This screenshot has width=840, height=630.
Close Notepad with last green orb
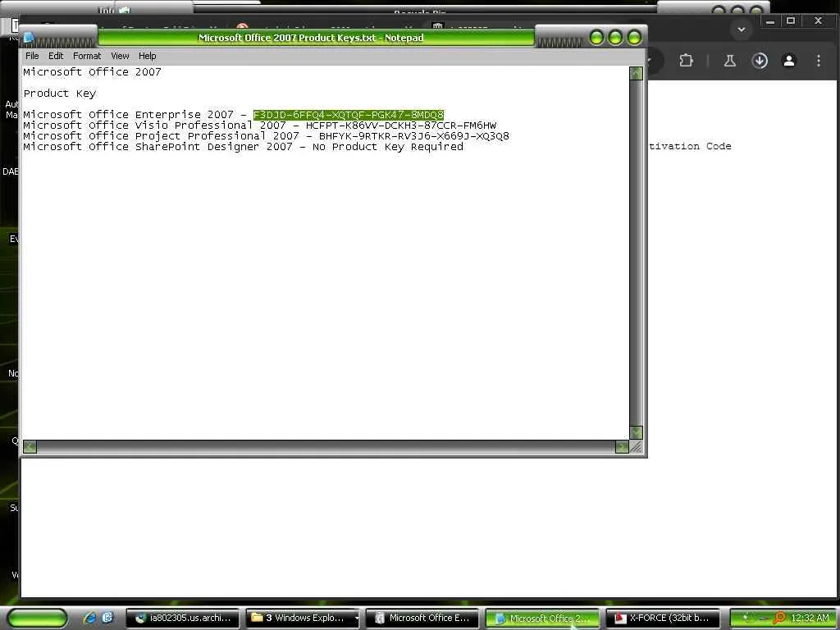click(634, 38)
